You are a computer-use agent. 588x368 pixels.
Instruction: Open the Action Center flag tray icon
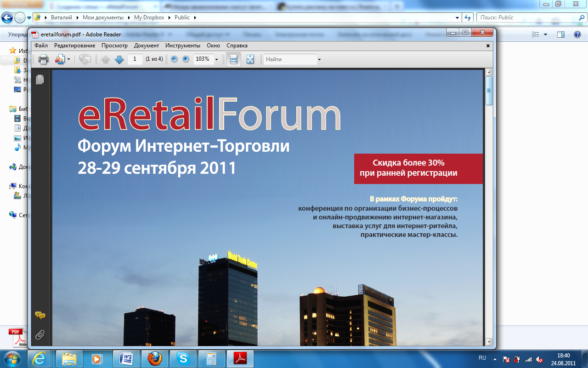[x=506, y=359]
